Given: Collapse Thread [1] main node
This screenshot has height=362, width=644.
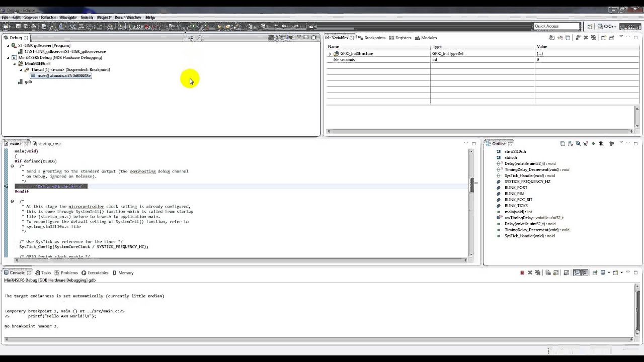Looking at the screenshot, I should (x=21, y=69).
